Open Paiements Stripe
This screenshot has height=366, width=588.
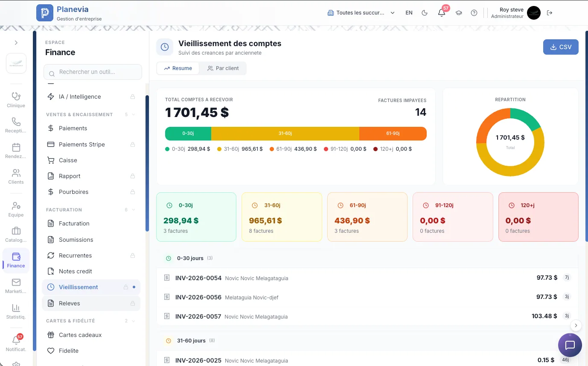click(x=91, y=144)
